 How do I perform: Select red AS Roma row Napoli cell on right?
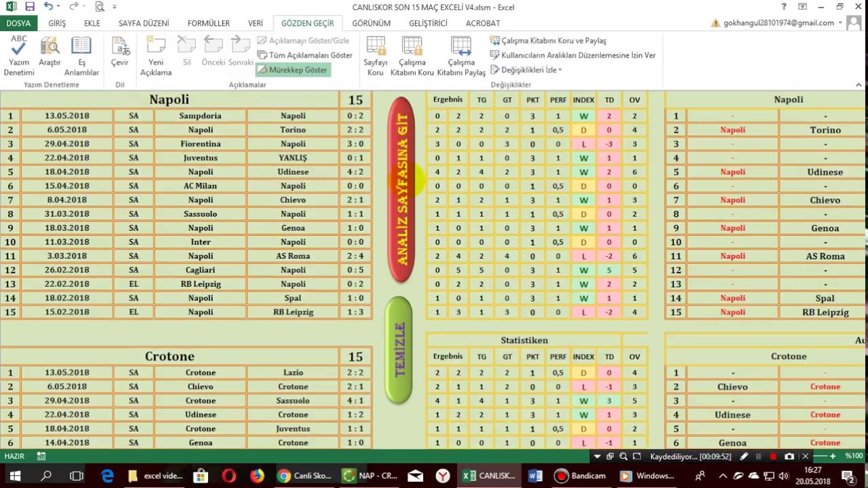click(x=732, y=256)
